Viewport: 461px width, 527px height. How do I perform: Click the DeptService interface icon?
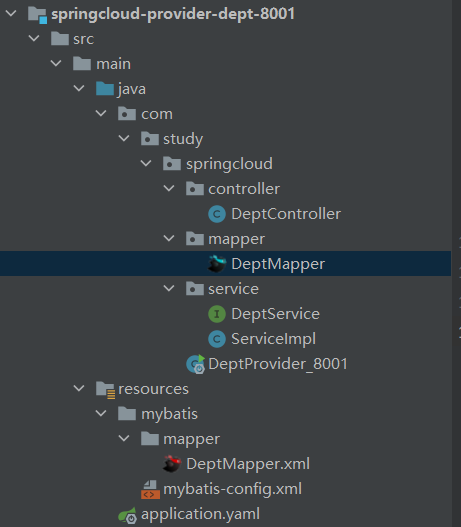(217, 314)
